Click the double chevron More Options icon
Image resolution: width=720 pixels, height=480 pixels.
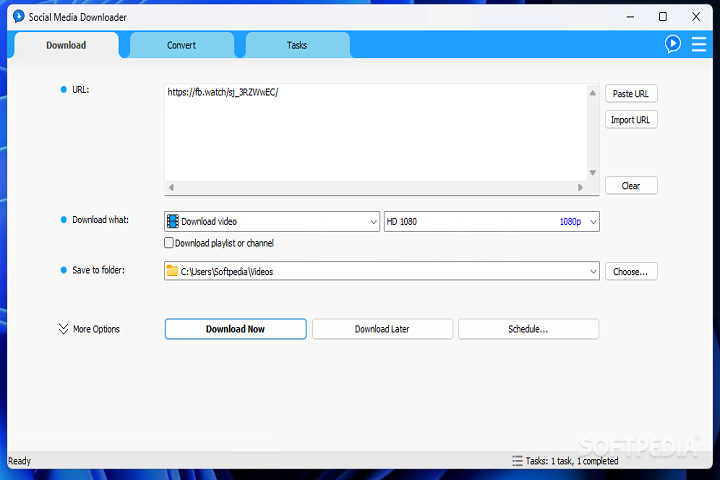[64, 329]
